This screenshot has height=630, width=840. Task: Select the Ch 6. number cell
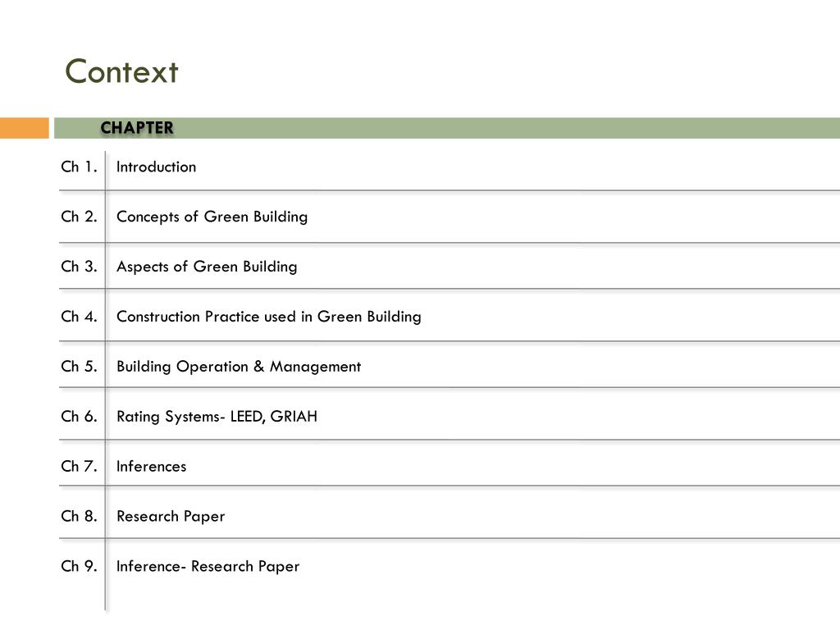click(x=80, y=416)
